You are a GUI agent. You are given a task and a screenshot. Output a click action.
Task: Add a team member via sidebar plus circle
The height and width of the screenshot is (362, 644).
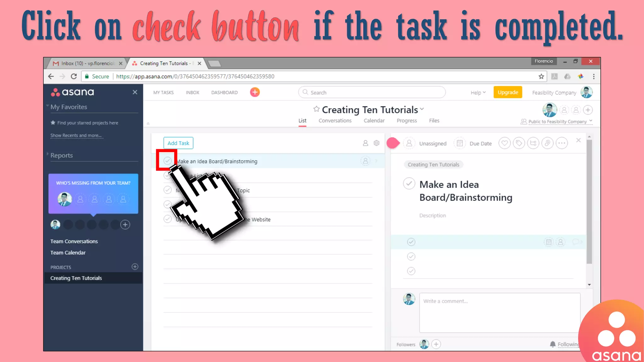(125, 225)
